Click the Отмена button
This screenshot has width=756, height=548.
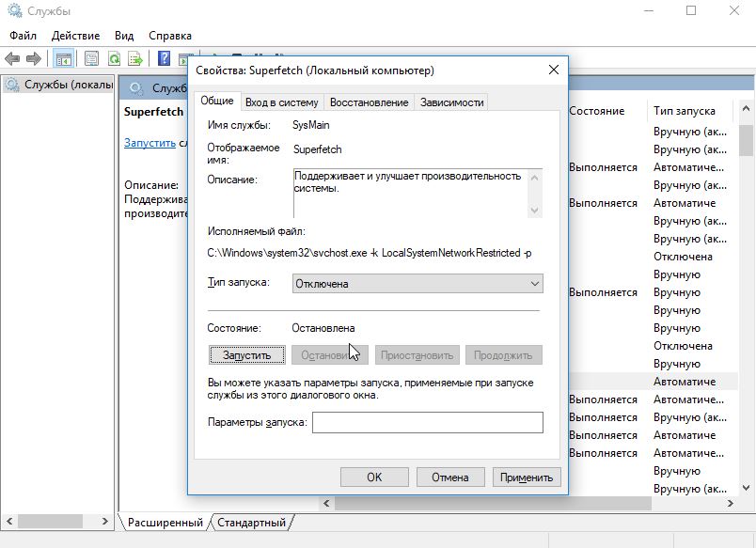449,478
